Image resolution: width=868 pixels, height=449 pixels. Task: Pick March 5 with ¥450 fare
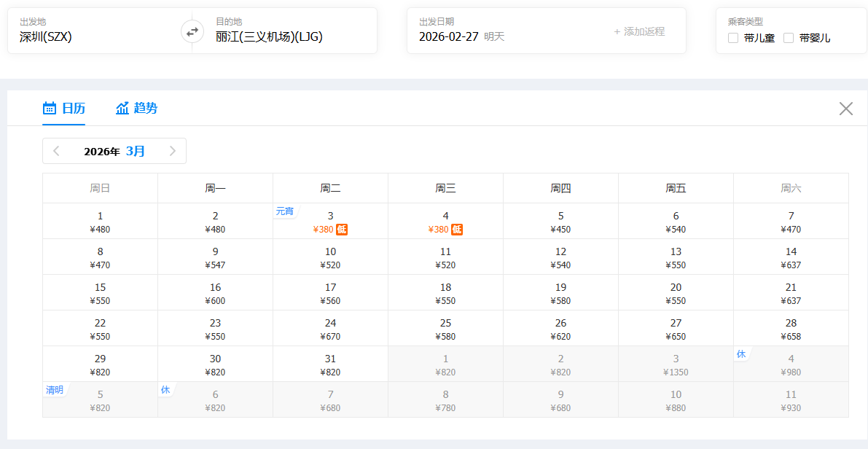tap(560, 222)
